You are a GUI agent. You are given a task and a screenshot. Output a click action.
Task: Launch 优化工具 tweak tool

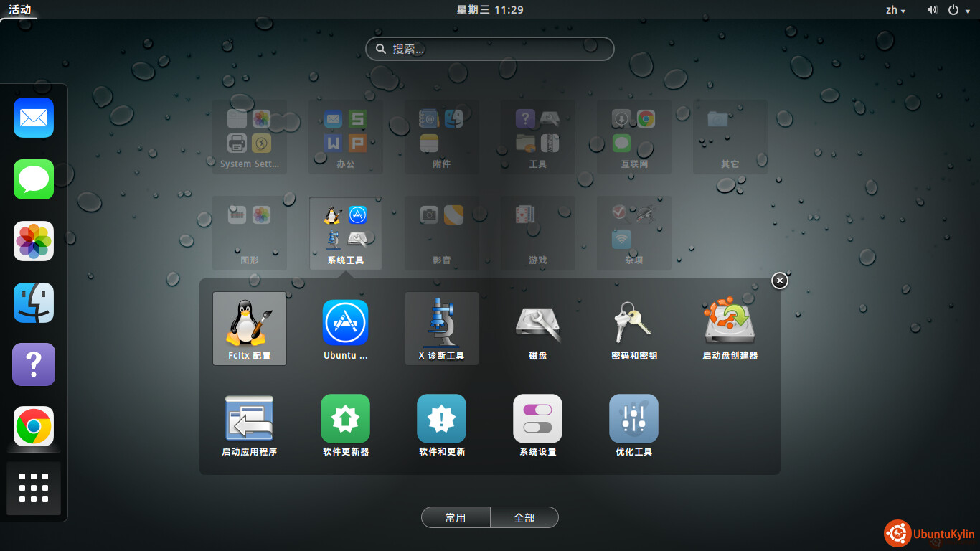point(633,425)
